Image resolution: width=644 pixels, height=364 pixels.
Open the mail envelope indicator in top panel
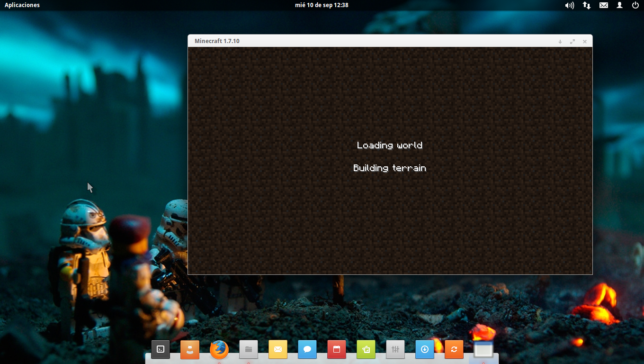604,5
